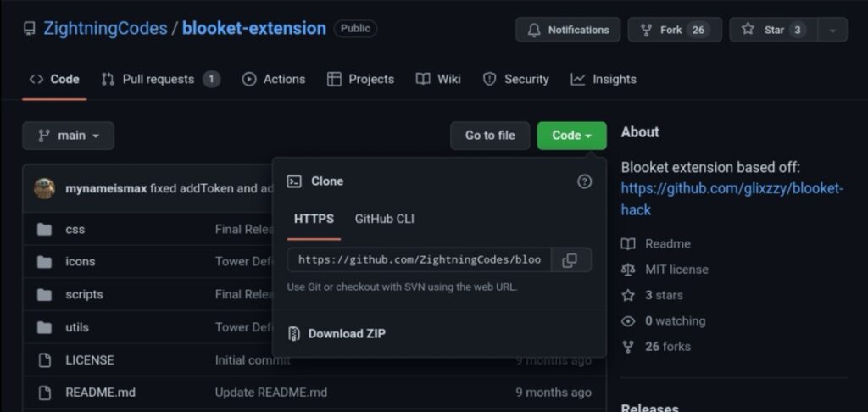Open the css folder
868x412 pixels.
pos(75,229)
